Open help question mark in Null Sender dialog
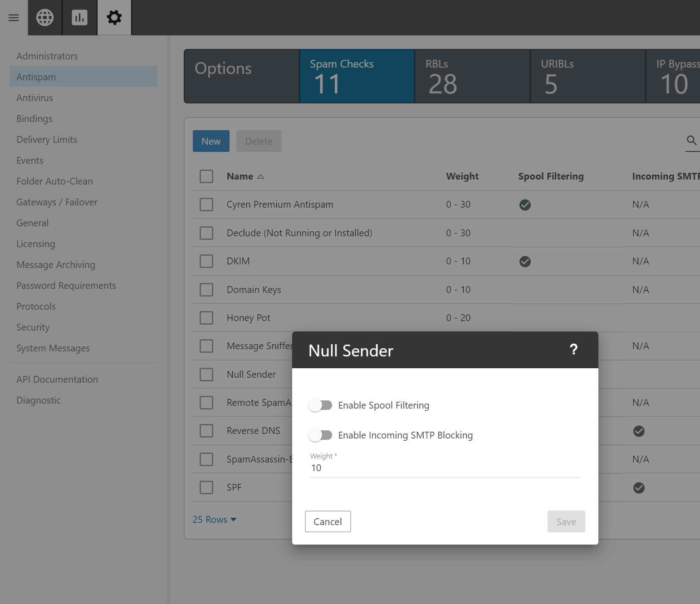This screenshot has height=604, width=700. click(573, 350)
